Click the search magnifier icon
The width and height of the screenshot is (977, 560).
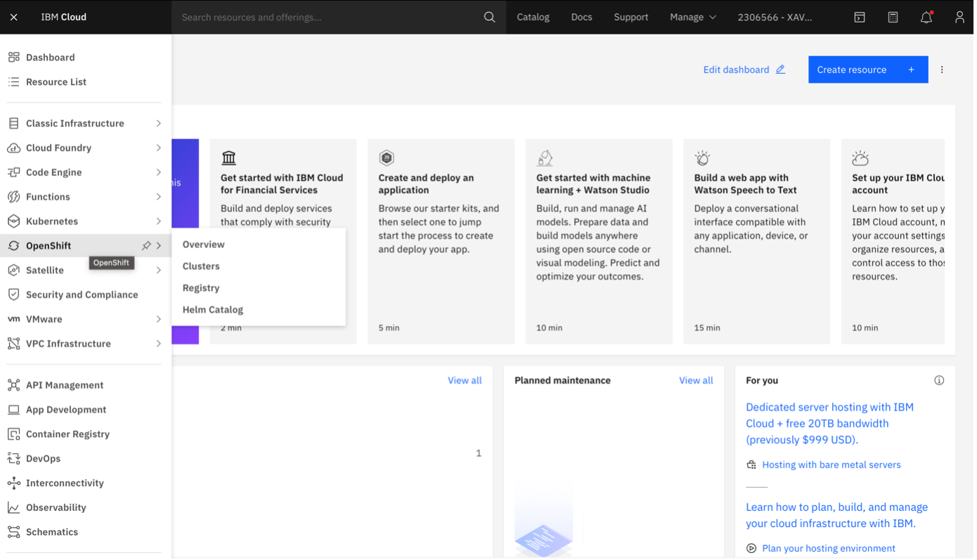(489, 18)
